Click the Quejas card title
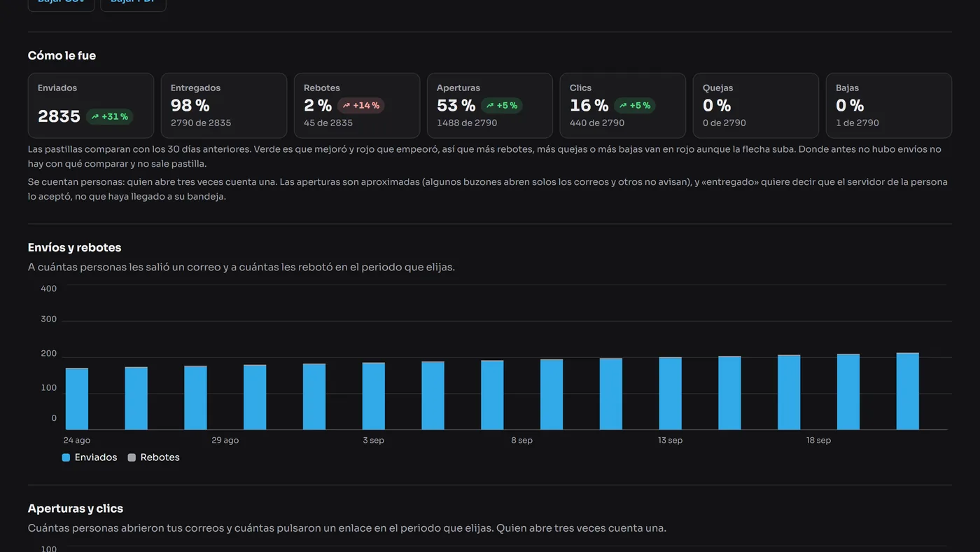Screen dimensions: 980x552 pyautogui.click(x=718, y=88)
